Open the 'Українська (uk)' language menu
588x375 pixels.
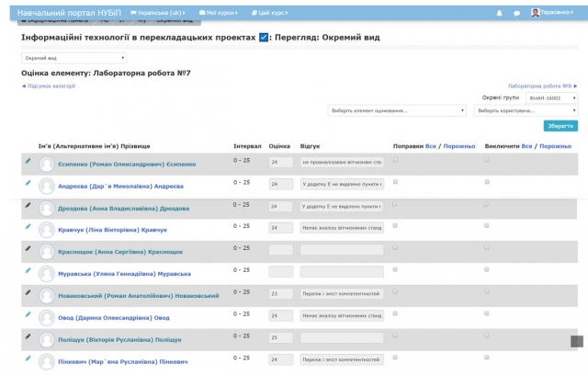coord(160,14)
